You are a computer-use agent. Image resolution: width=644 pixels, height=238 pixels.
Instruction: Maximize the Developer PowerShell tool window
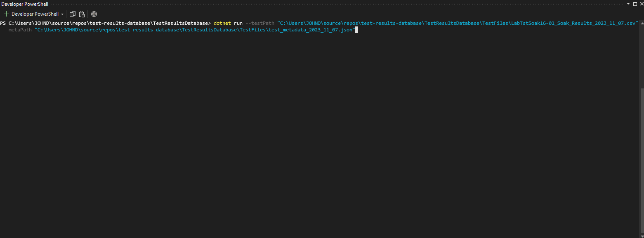[635, 4]
